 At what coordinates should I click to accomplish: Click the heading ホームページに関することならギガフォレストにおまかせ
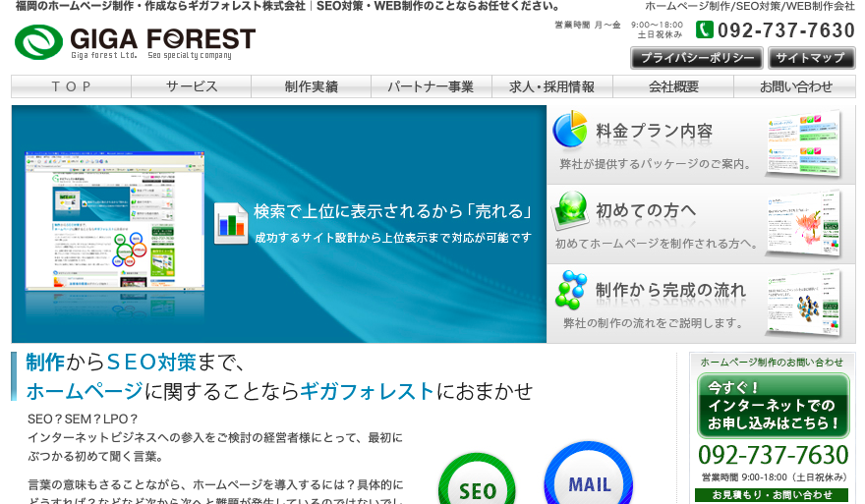[x=279, y=392]
